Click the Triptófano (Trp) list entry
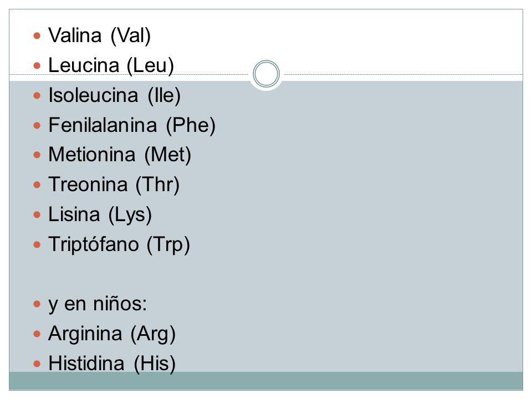 pyautogui.click(x=119, y=244)
